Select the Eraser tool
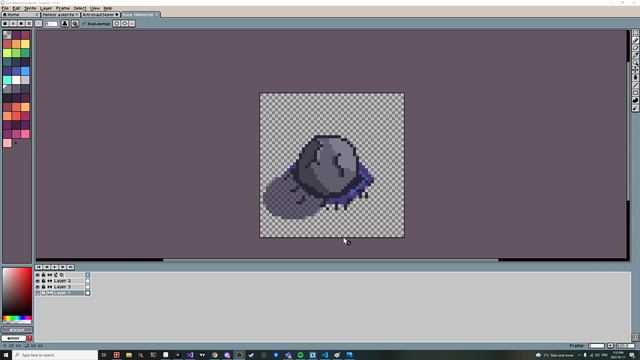 click(x=635, y=48)
